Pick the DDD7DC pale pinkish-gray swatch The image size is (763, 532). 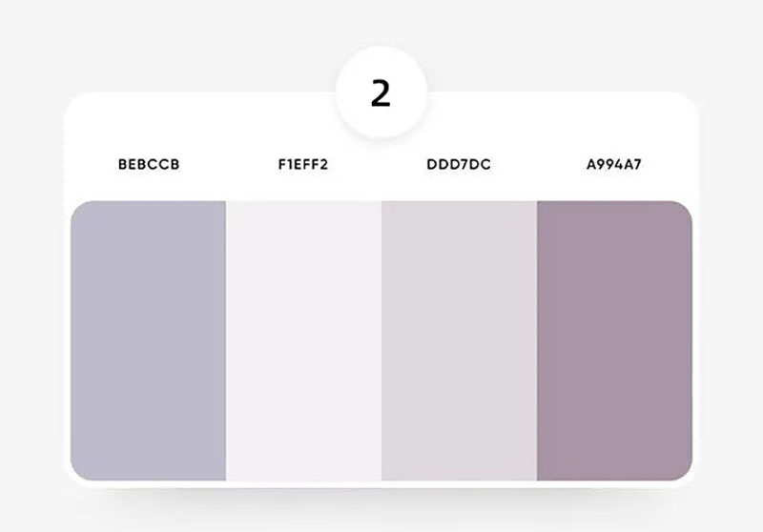click(459, 340)
